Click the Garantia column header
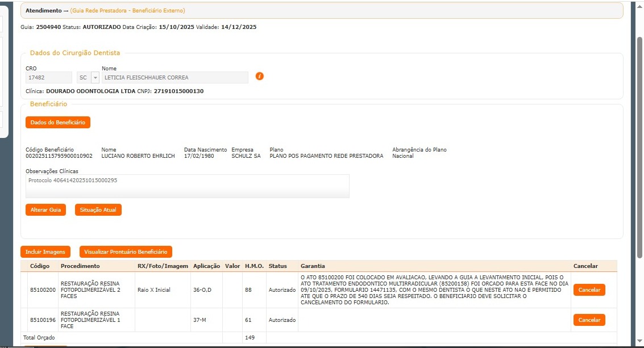Screen dimensions: 644x348 pos(313,266)
